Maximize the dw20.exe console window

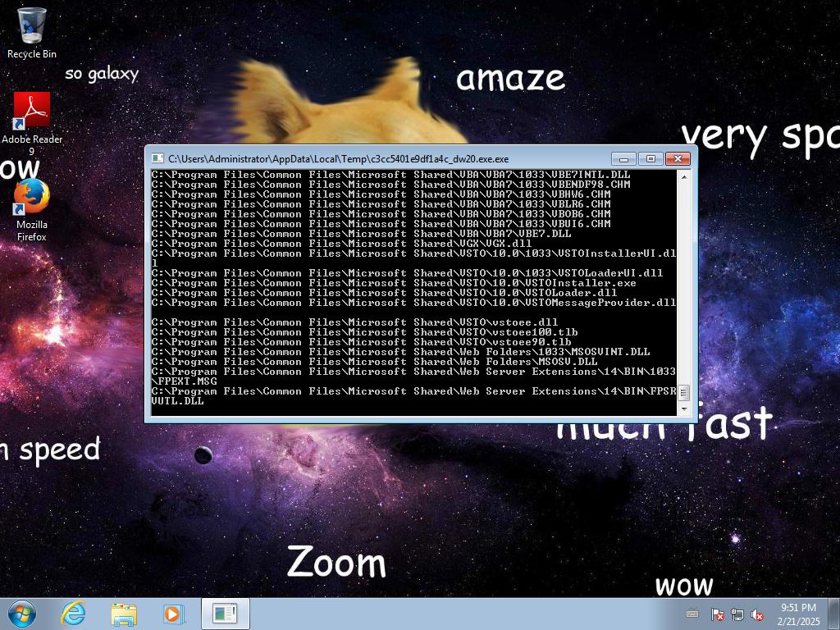tap(651, 158)
